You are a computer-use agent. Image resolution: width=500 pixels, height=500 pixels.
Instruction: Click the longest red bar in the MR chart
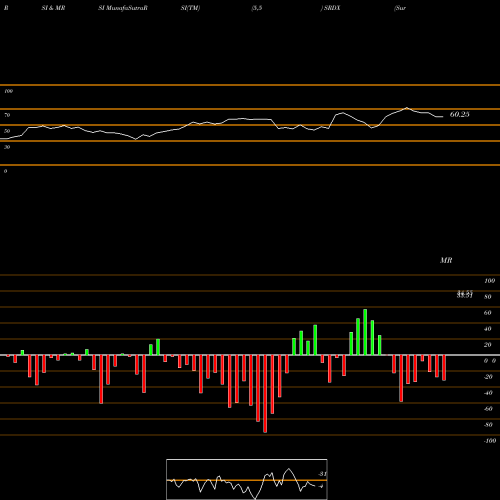pos(265,394)
